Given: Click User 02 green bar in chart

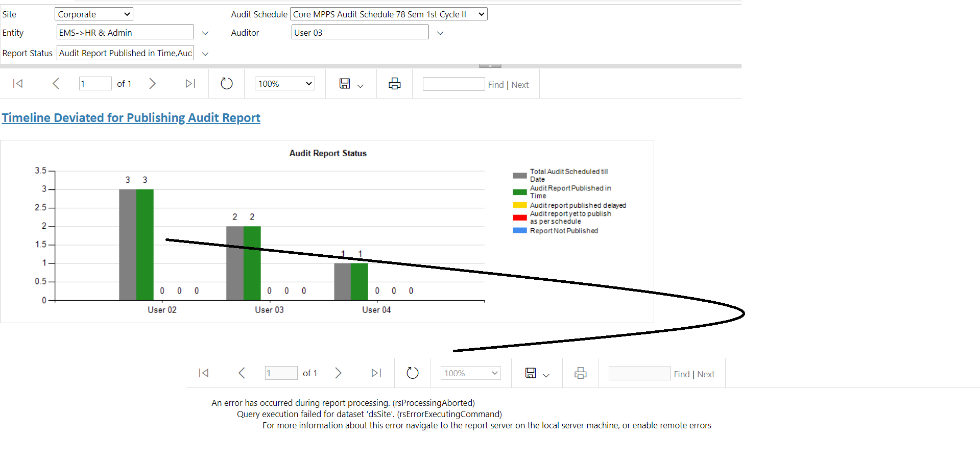Looking at the screenshot, I should (145, 245).
